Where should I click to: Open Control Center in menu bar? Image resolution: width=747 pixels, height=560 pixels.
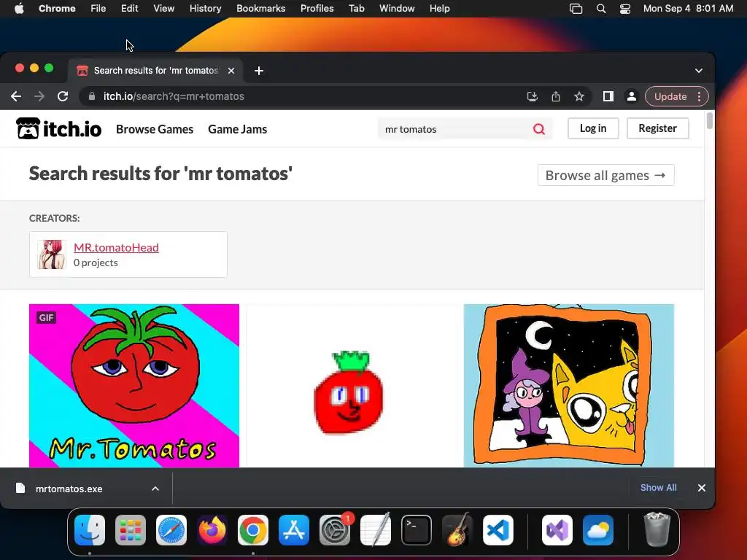pos(625,9)
